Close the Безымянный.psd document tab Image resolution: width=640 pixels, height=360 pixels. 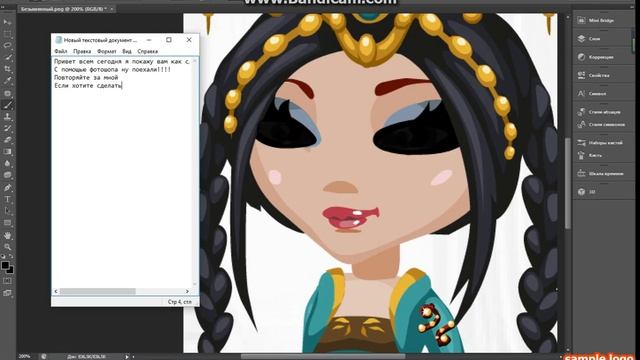pos(112,9)
